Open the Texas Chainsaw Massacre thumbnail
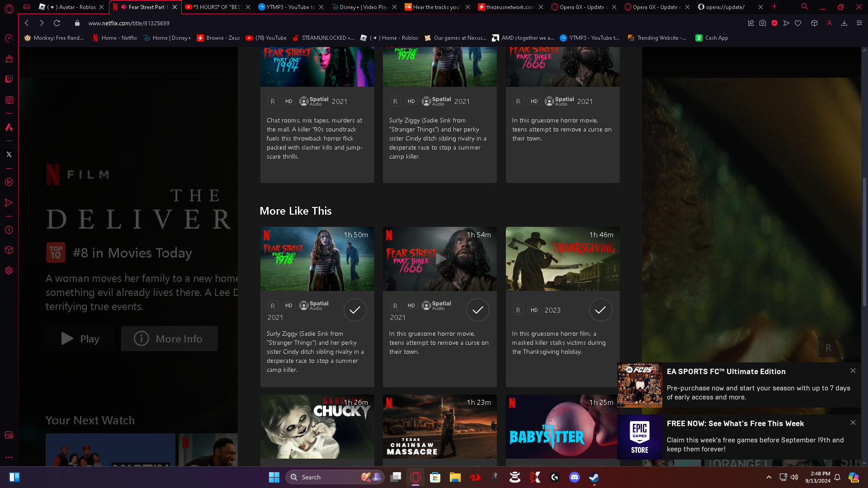 point(439,427)
